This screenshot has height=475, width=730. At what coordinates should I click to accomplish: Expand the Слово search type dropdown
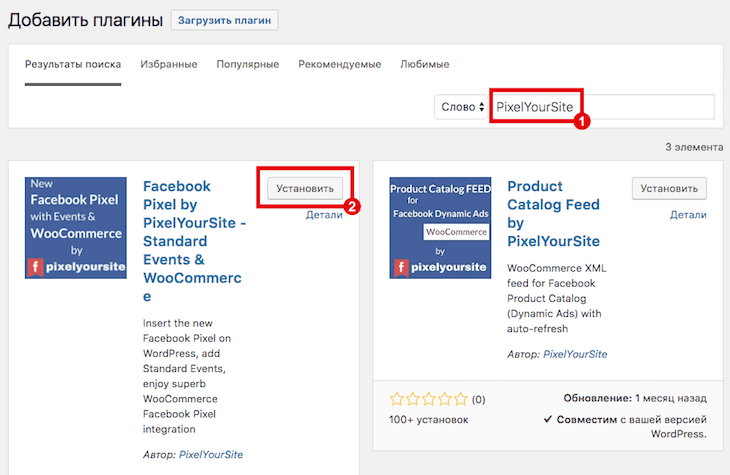461,107
